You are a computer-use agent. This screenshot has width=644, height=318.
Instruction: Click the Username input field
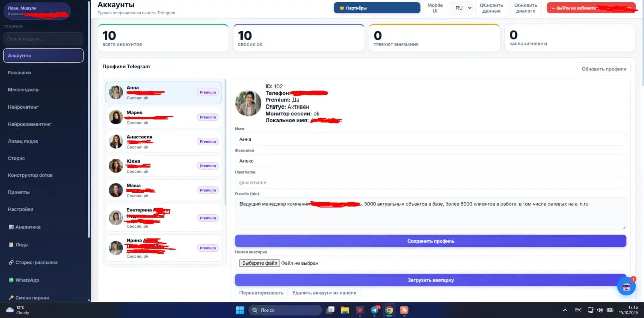(x=431, y=182)
